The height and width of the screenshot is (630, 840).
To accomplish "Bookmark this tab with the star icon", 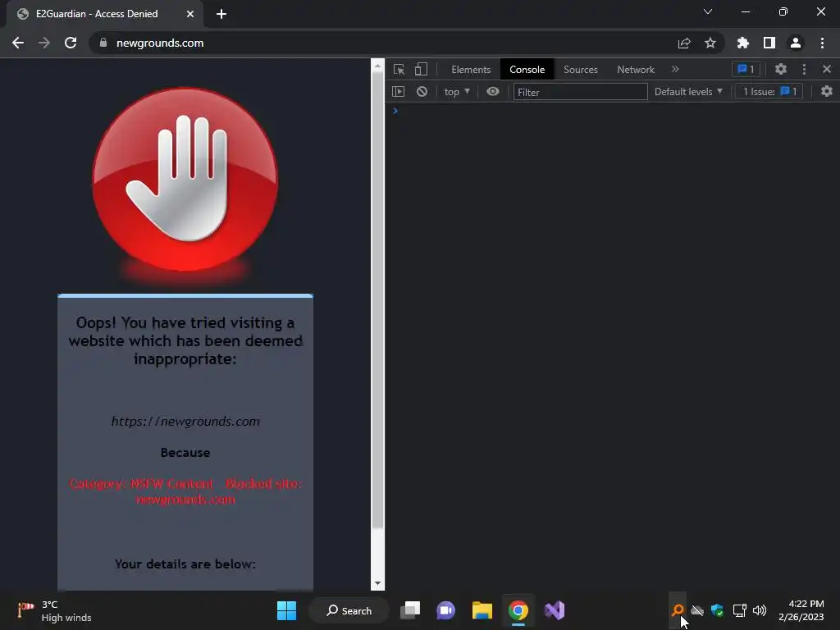I will tap(710, 43).
